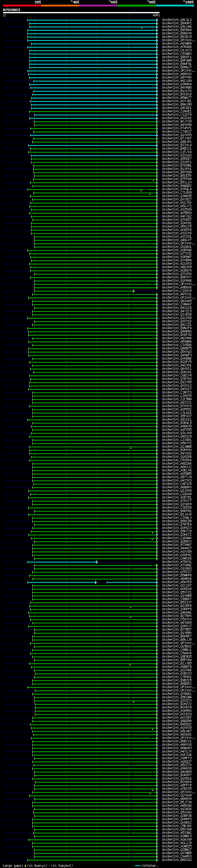
Task: Click label UniRef100_C2HS05
Action: tap(176, 396)
